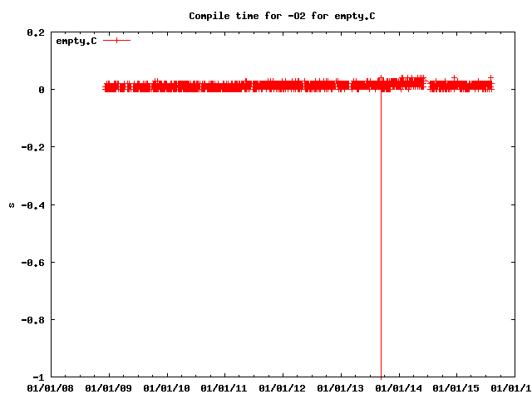
Task: Click the y-axis label 's'
Action: point(11,204)
